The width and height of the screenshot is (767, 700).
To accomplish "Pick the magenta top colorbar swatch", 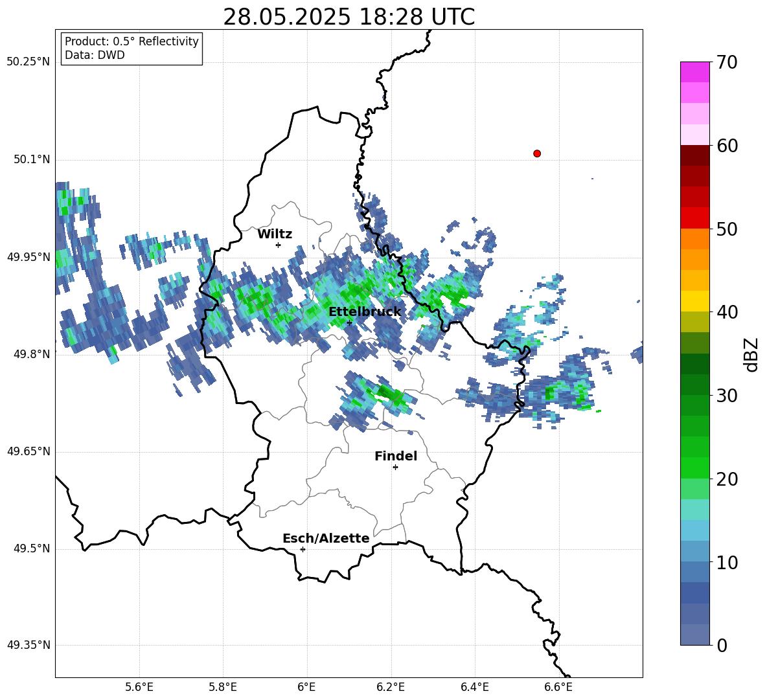I will point(694,72).
